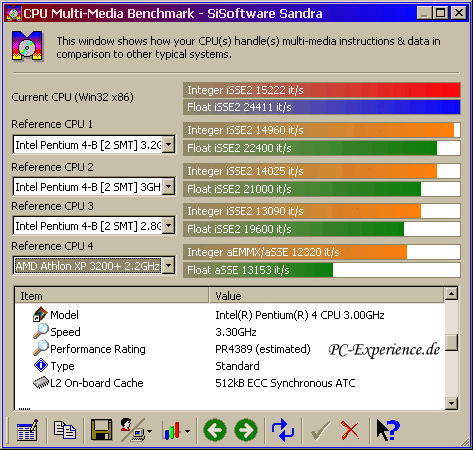Click the list scrollbar down arrow
Screen dimensions: 473x450
tap(451, 404)
